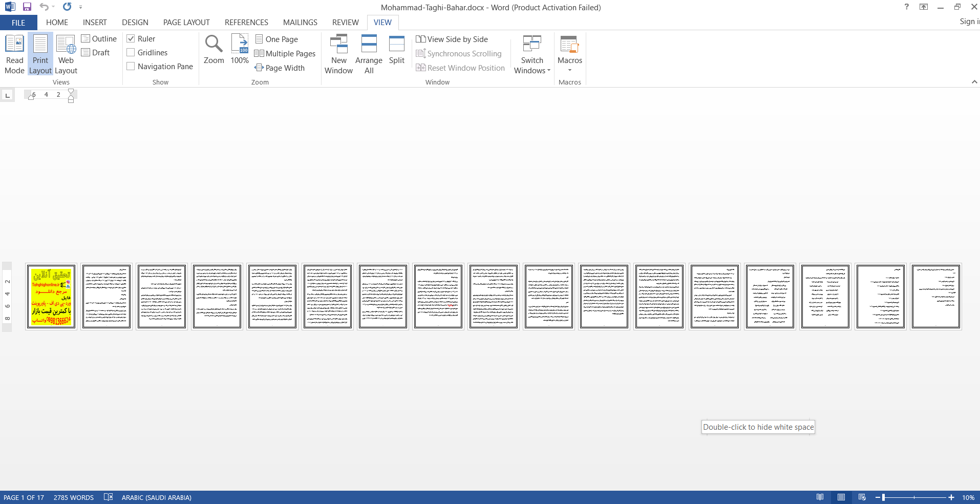980x504 pixels.
Task: Open the PAGE LAYOUT tab
Action: [x=186, y=23]
